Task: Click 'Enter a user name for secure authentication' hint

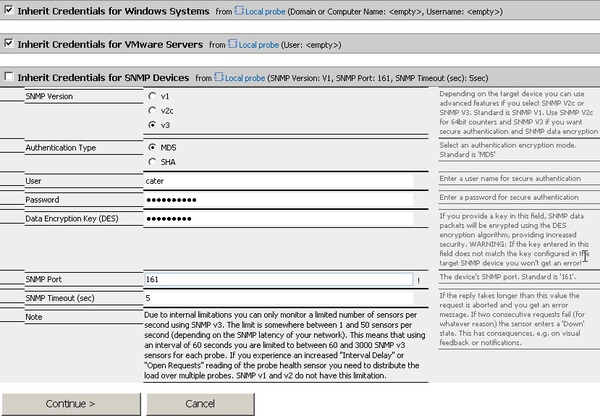Action: [510, 178]
